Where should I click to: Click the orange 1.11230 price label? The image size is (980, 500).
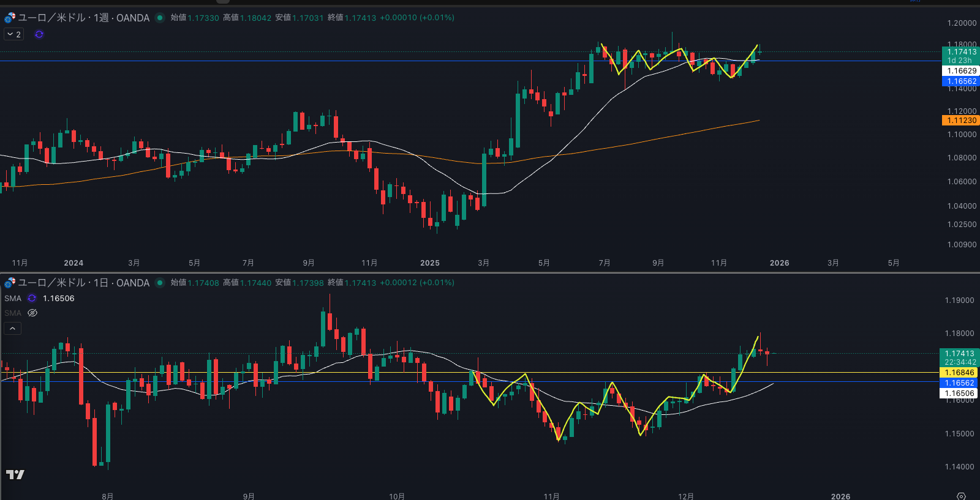[960, 121]
